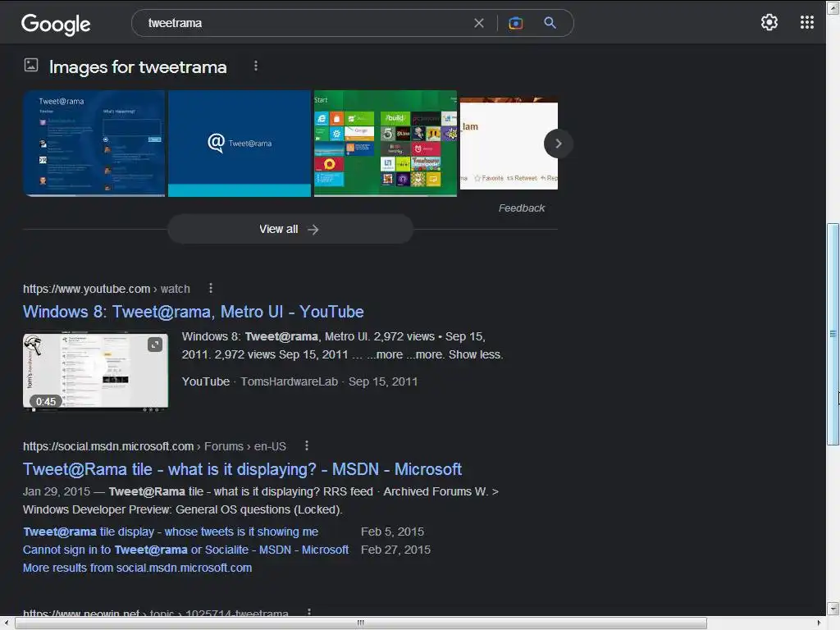Click the vertical scrollbar down arrow
Image resolution: width=840 pixels, height=630 pixels.
(x=833, y=609)
